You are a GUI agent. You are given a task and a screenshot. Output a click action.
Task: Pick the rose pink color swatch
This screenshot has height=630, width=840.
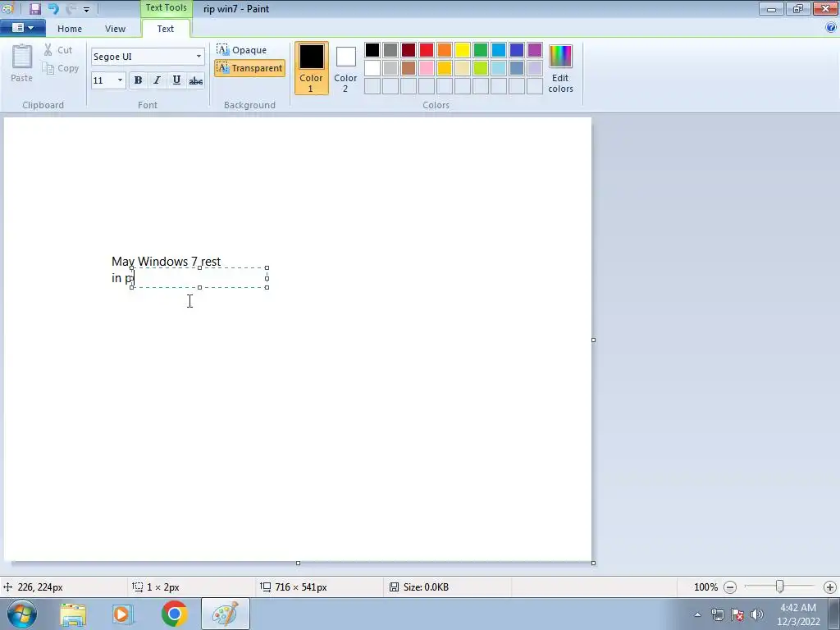(427, 68)
